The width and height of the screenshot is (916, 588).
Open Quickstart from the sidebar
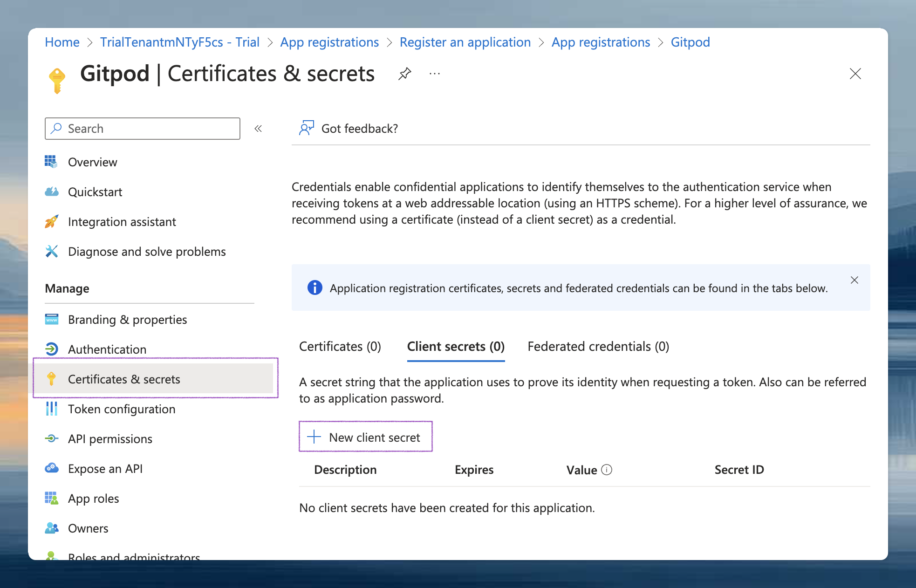tap(95, 192)
